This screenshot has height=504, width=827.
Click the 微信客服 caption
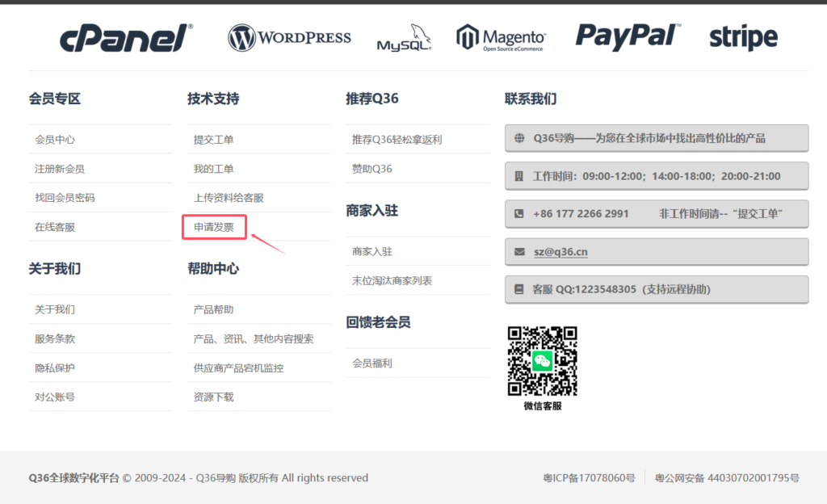pyautogui.click(x=543, y=406)
